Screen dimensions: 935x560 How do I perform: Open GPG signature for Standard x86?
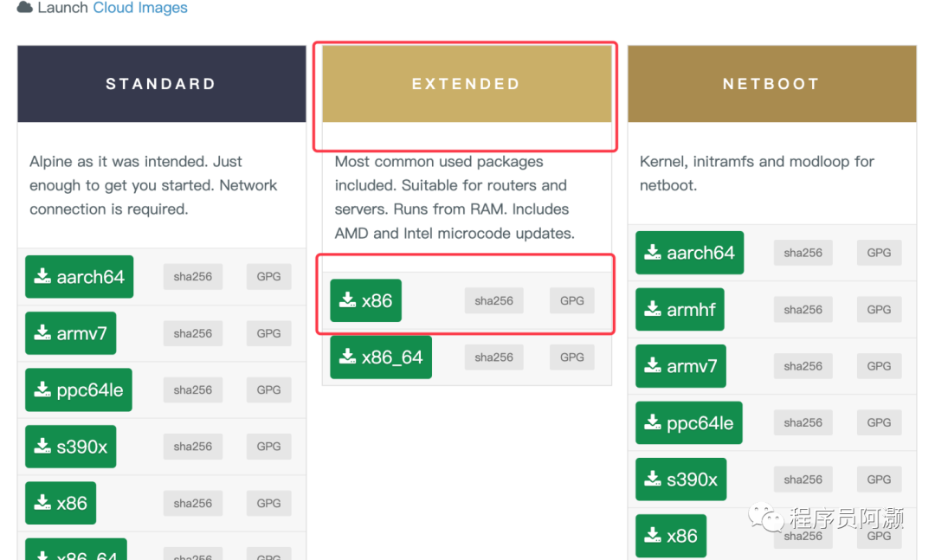pos(268,504)
